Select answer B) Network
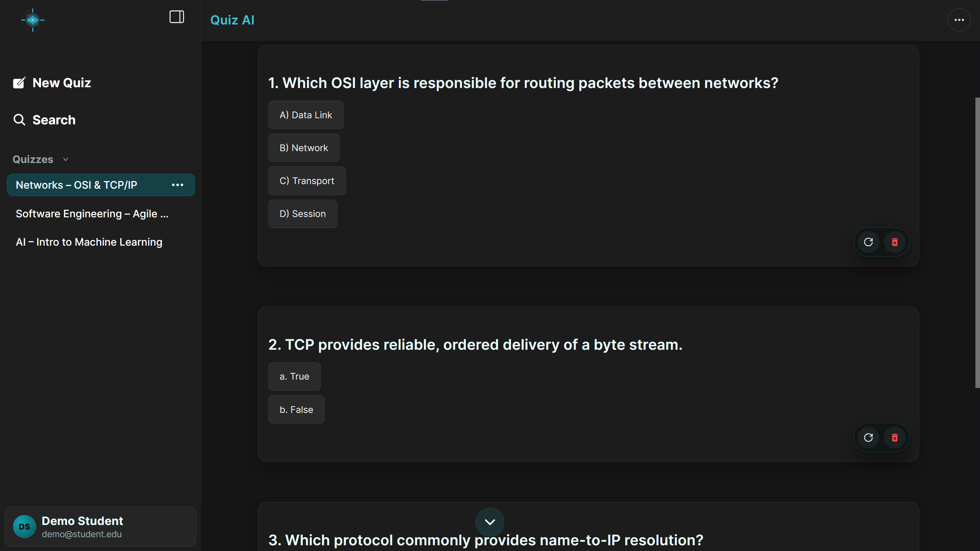Image resolution: width=980 pixels, height=551 pixels. [304, 148]
